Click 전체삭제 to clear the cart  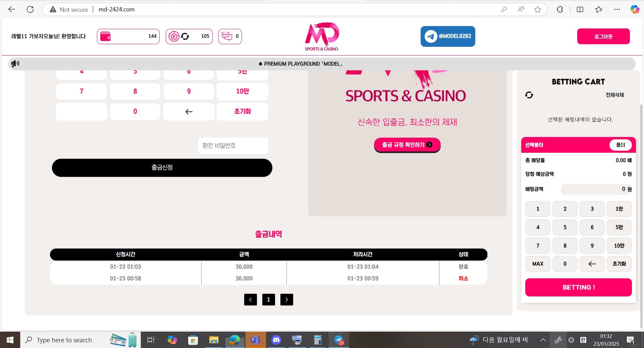(x=615, y=95)
